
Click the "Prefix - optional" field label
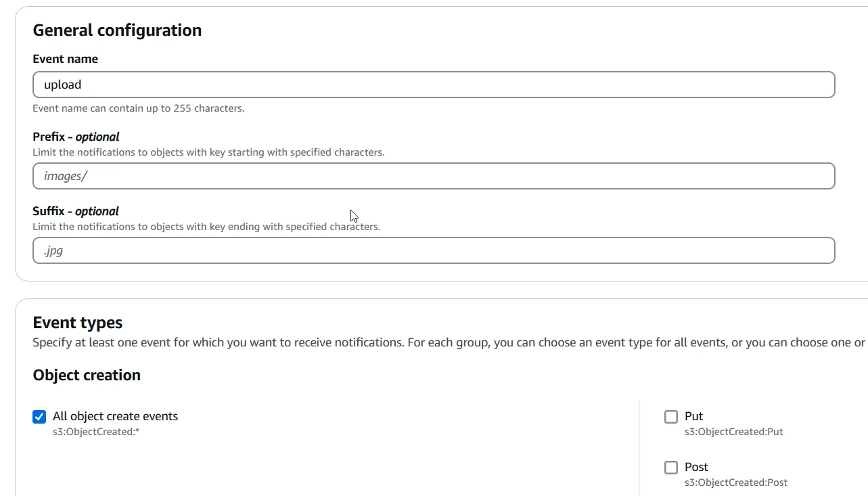click(x=76, y=137)
